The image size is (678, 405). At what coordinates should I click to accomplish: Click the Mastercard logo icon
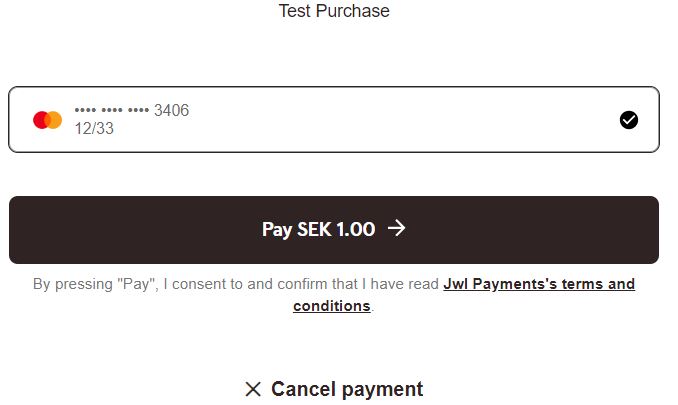(x=47, y=120)
